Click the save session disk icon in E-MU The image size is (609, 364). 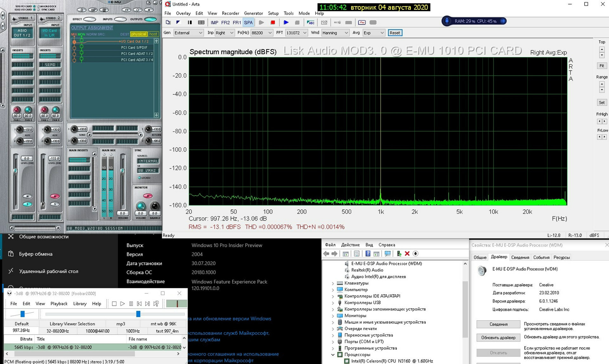point(104,10)
